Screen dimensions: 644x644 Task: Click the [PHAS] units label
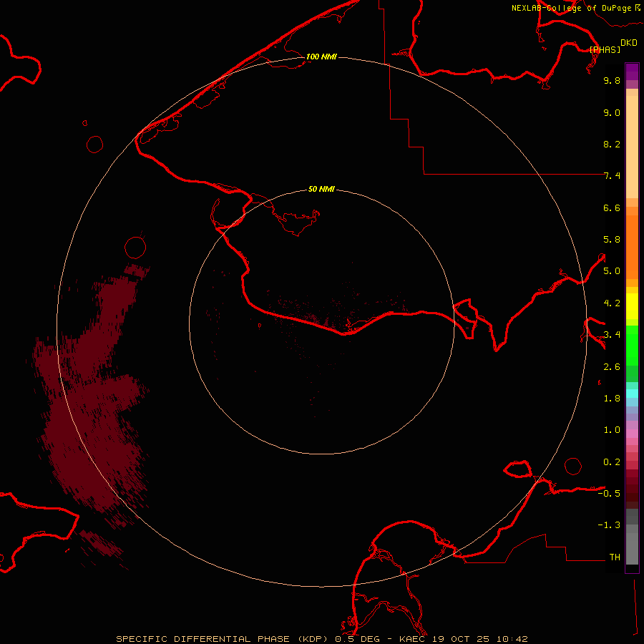point(605,49)
